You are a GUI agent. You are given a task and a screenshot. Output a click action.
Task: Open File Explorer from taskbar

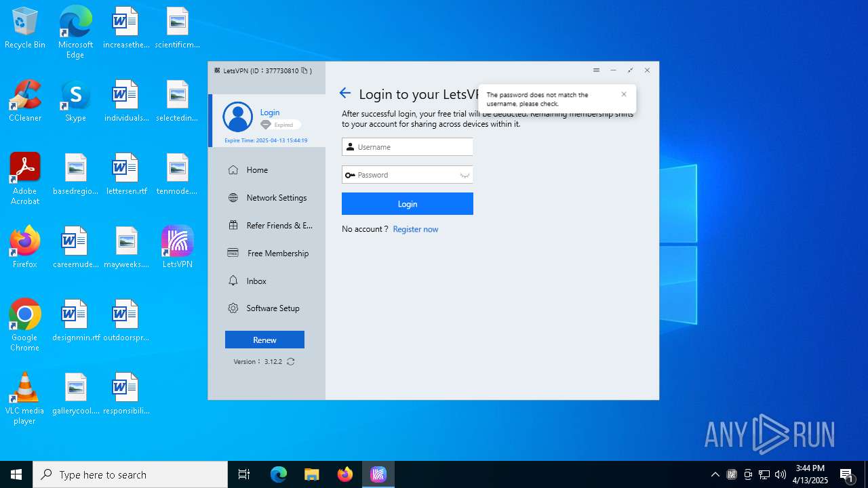pos(311,474)
